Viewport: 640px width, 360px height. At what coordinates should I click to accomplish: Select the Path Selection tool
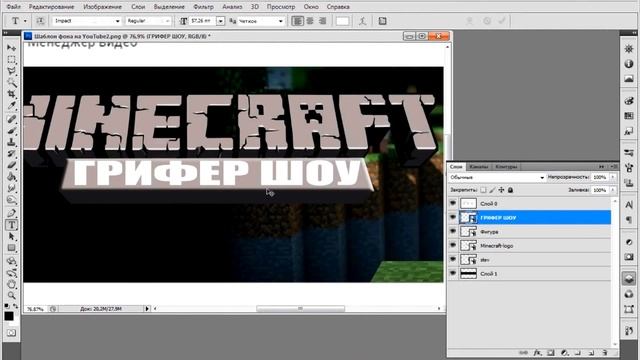pyautogui.click(x=11, y=236)
